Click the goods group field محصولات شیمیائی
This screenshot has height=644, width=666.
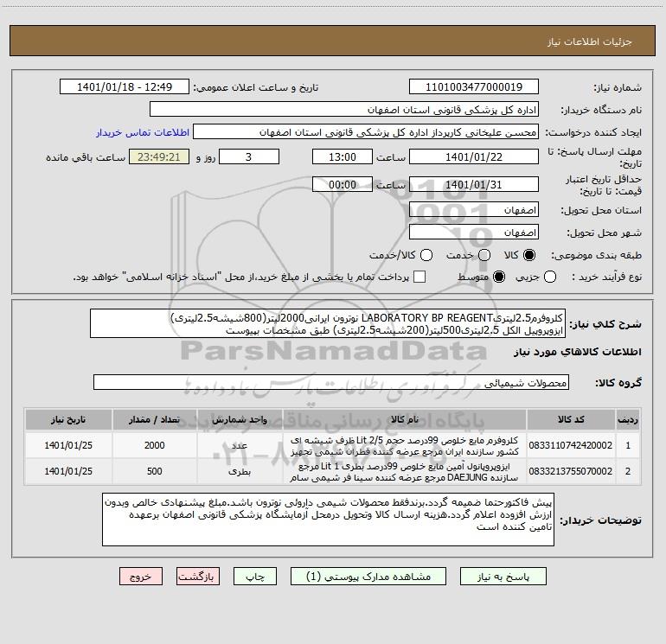pyautogui.click(x=331, y=382)
